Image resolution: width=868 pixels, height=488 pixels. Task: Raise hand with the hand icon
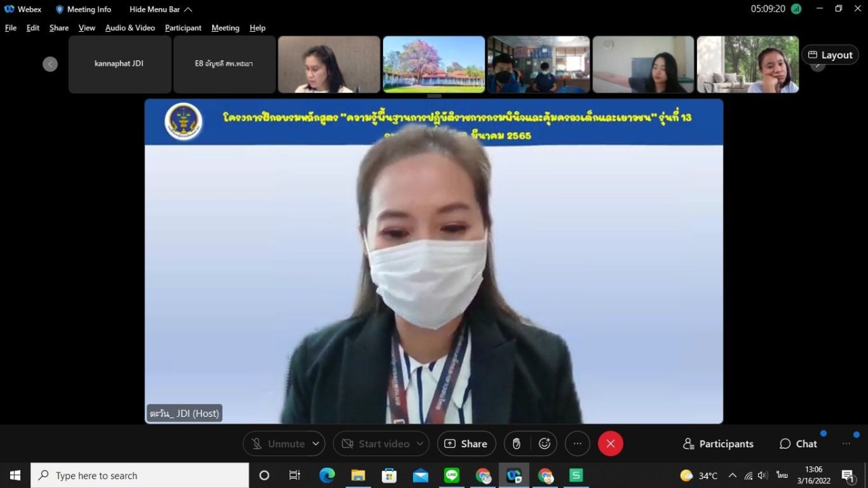tap(517, 443)
